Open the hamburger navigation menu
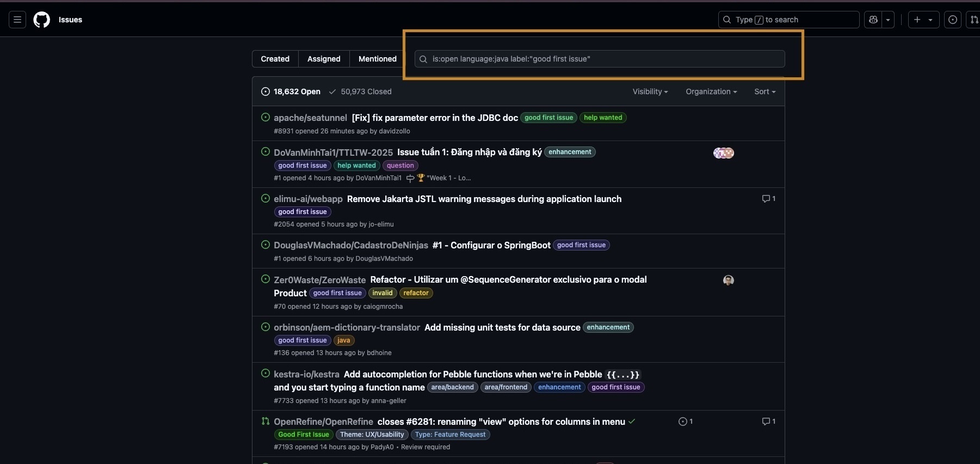 click(17, 20)
